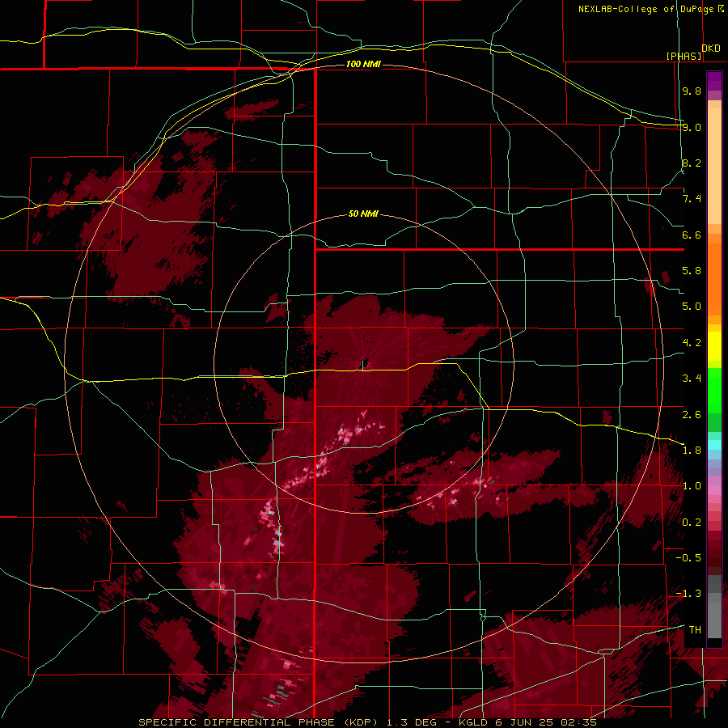Click the peach segment of the color bar
Viewport: 728px width, 728px height.
[714, 163]
